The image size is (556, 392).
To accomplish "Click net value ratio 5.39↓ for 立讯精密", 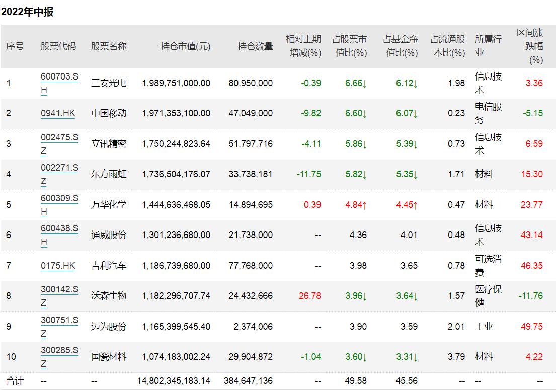I will point(407,144).
